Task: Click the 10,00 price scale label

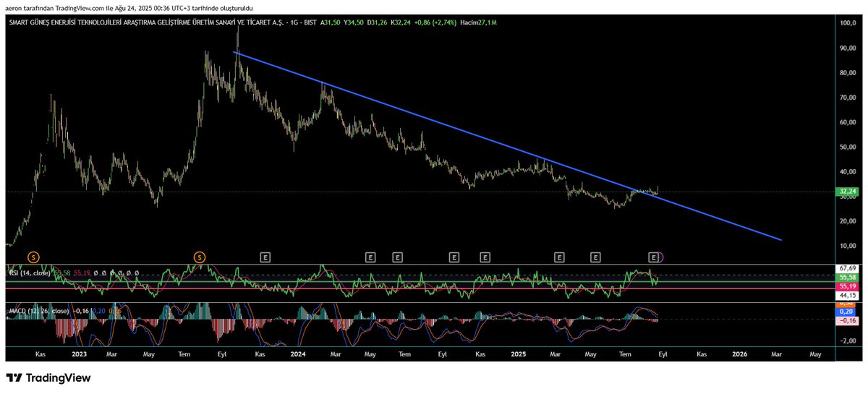Action: [848, 246]
